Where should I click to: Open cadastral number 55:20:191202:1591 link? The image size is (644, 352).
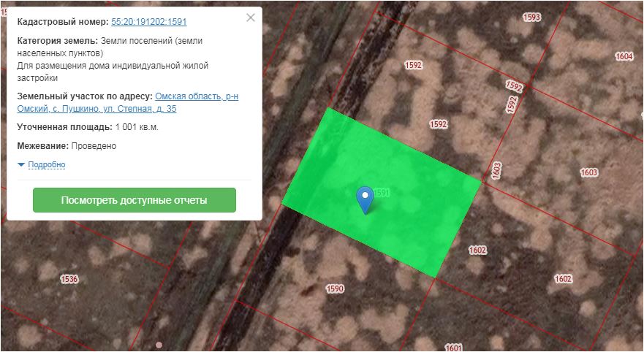(148, 22)
